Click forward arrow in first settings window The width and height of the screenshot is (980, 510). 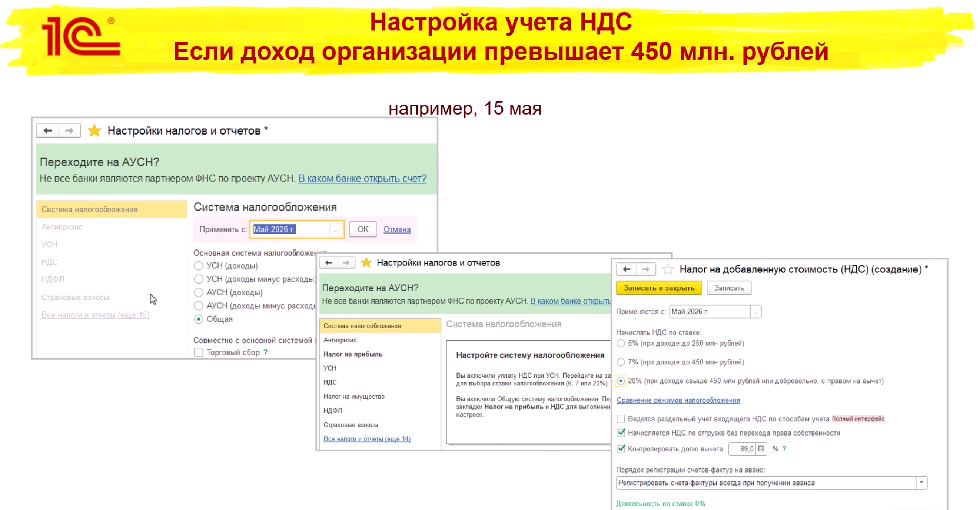[69, 130]
